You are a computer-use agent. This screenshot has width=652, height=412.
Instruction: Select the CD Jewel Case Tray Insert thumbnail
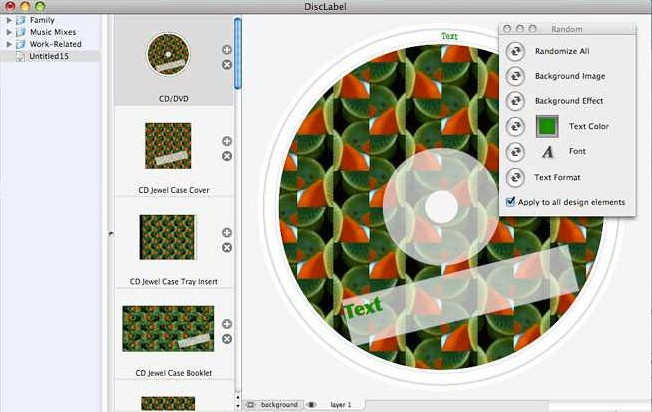click(167, 237)
